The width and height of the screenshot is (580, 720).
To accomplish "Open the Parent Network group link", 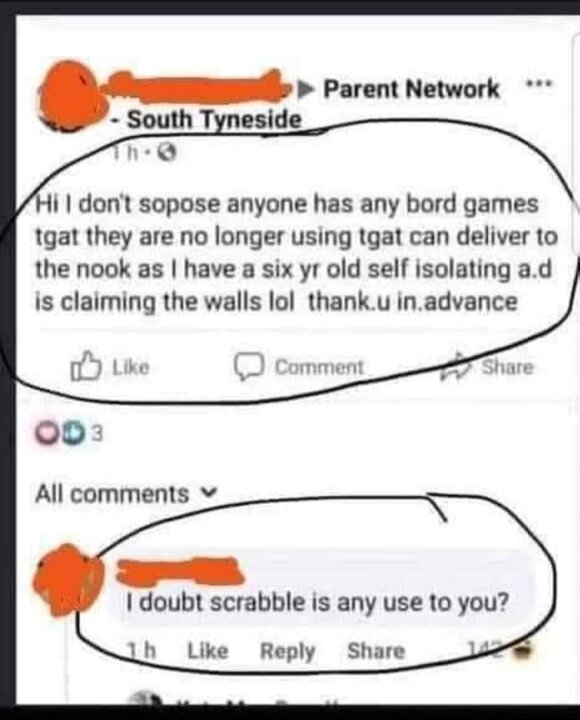I will click(411, 89).
